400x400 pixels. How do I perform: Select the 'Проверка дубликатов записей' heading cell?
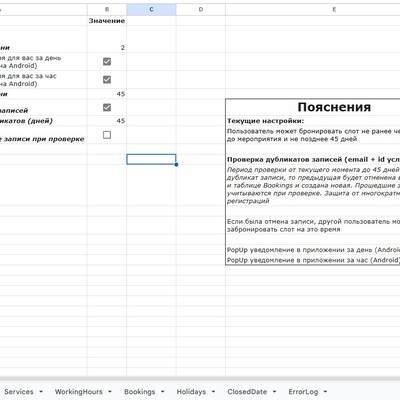(x=313, y=159)
